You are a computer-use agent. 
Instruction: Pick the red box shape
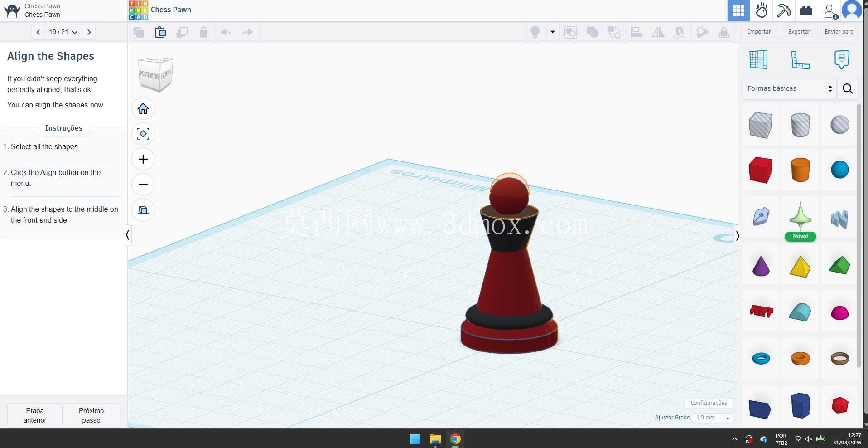pyautogui.click(x=761, y=170)
